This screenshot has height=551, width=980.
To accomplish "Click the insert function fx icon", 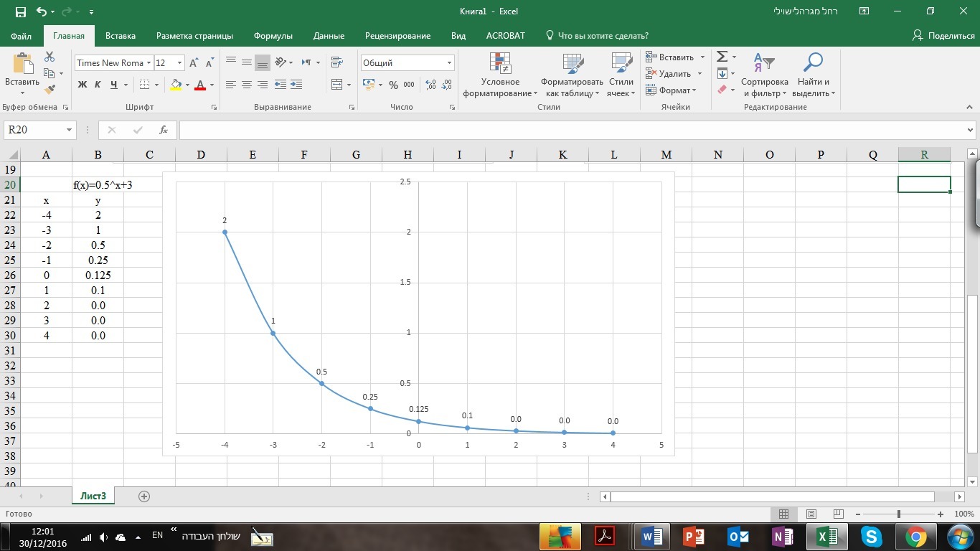I will (x=164, y=130).
